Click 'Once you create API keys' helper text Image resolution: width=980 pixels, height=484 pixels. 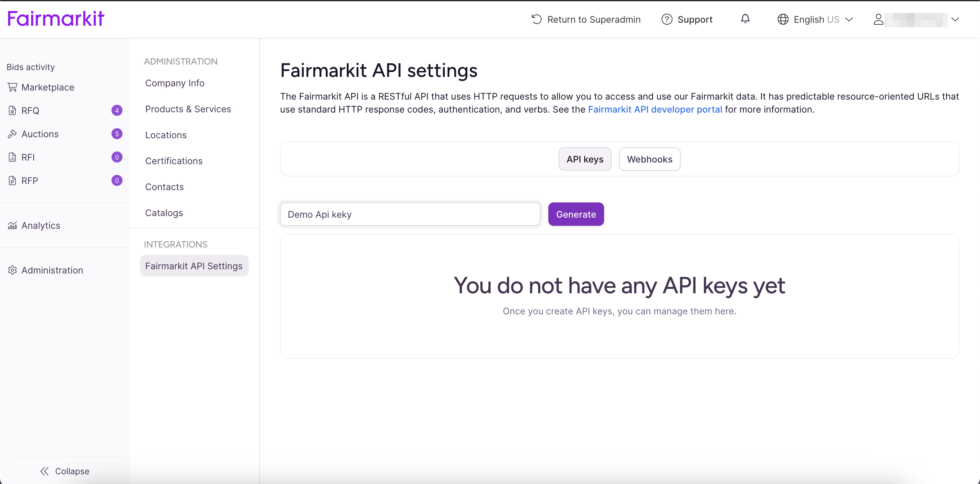click(619, 311)
